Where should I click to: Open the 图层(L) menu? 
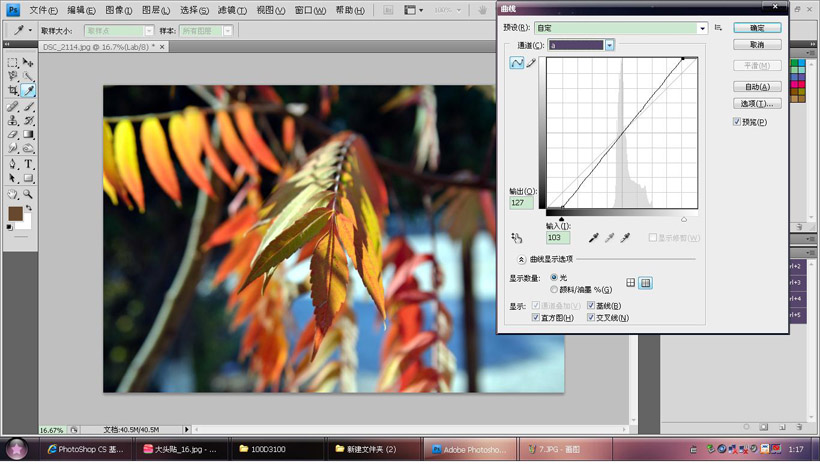pos(156,10)
